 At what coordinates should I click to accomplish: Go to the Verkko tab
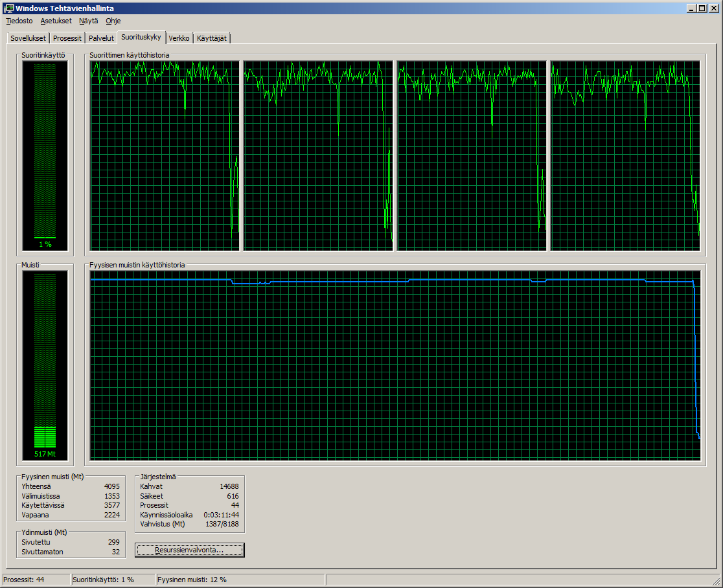point(179,38)
